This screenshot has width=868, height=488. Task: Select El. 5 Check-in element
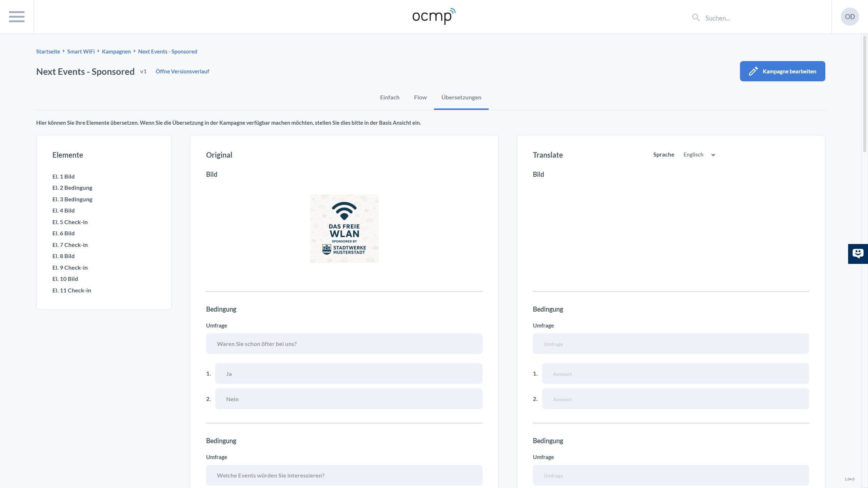tap(70, 222)
